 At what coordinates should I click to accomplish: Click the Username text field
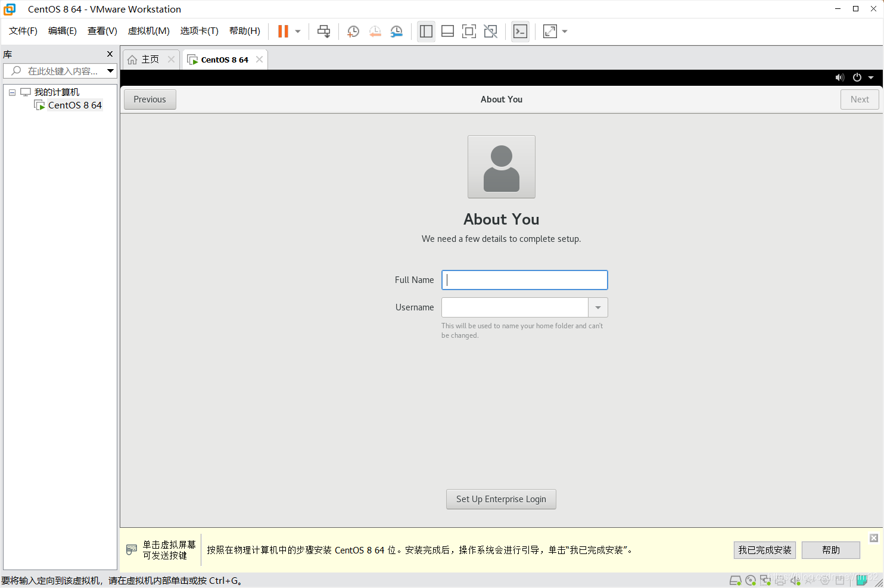[x=515, y=307]
